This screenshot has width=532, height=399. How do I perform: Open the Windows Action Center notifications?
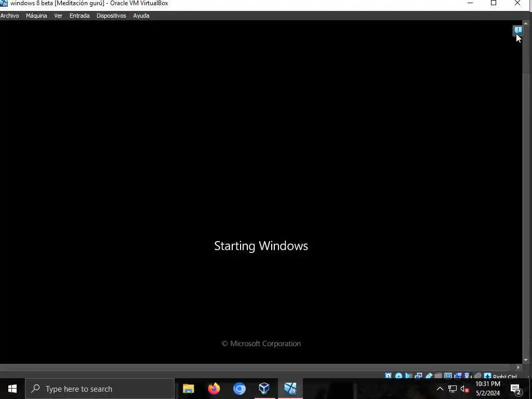point(516,389)
